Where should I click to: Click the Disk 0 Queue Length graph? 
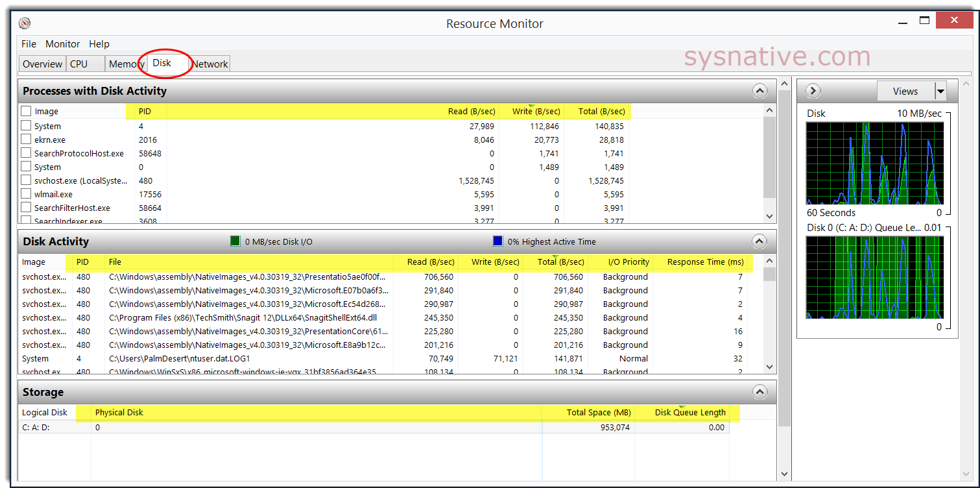[875, 278]
